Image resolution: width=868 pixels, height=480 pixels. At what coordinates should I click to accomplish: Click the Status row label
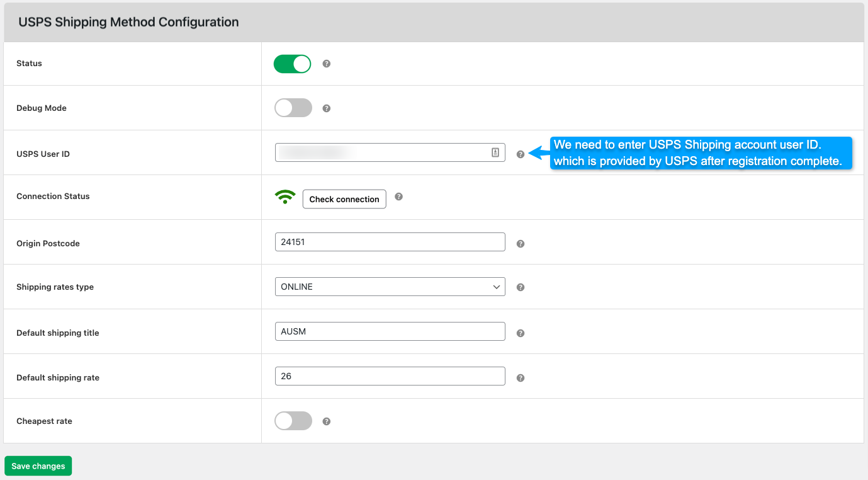pyautogui.click(x=29, y=64)
